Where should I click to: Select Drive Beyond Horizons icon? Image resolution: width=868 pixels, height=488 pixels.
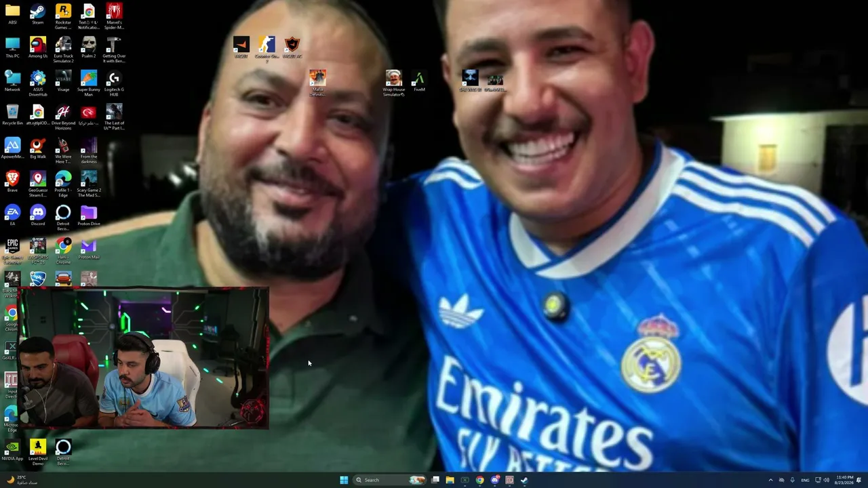(x=63, y=117)
